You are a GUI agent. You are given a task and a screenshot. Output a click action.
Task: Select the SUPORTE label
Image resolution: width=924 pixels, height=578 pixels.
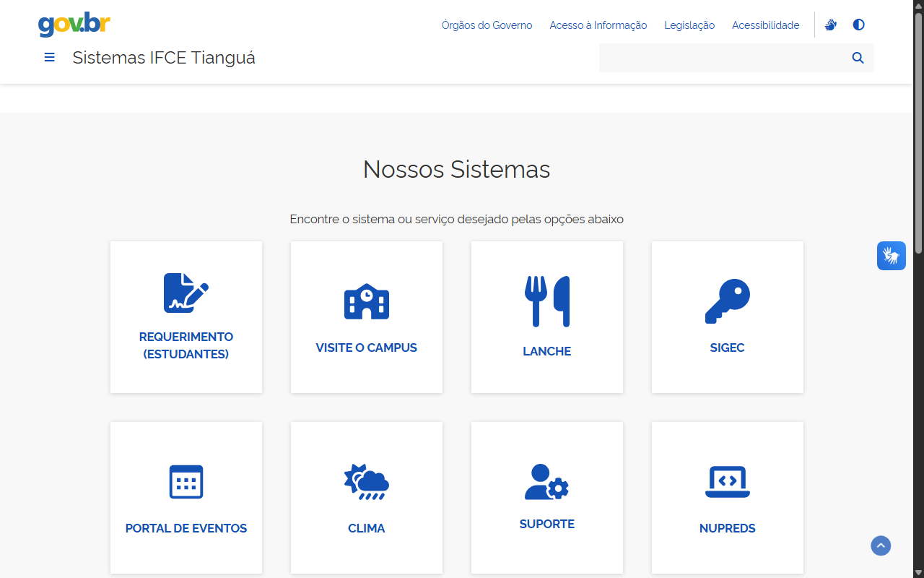[x=547, y=524]
